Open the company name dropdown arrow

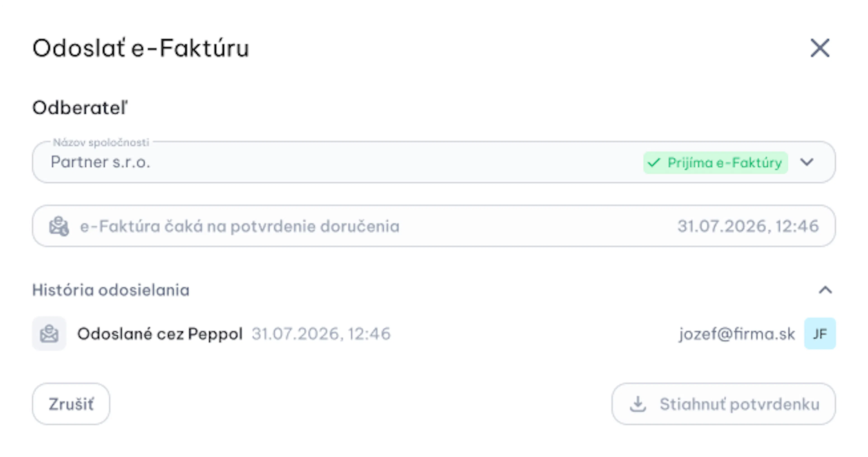807,162
